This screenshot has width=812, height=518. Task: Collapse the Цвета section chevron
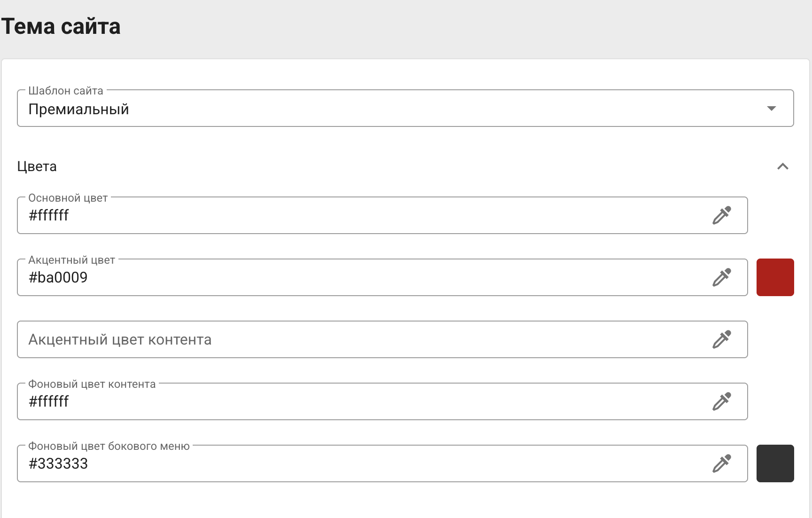(x=782, y=166)
